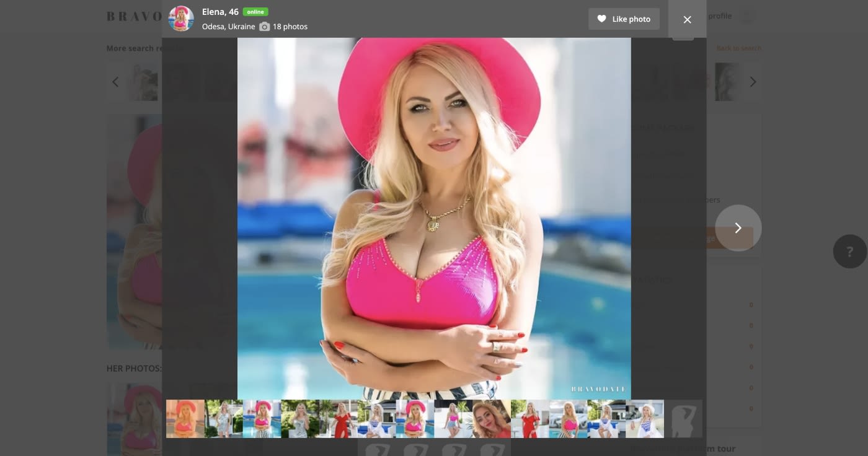The height and width of the screenshot is (456, 868).
Task: Click the heart Like photo button
Action: tap(624, 19)
